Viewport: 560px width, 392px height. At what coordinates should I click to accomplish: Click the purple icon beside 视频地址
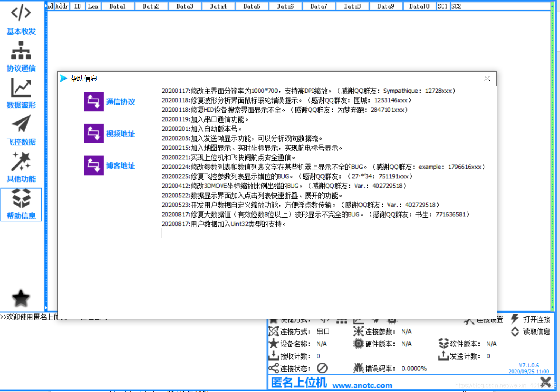point(94,133)
